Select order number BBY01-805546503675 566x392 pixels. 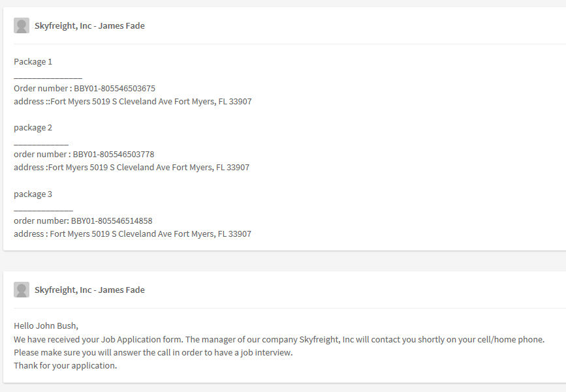click(x=114, y=88)
